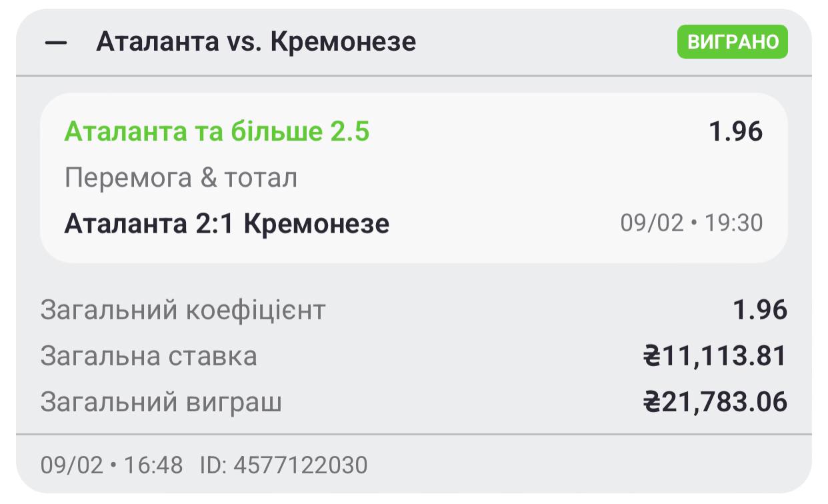The image size is (828, 504).
Task: Click Аталанта in the bet header title
Action: click(x=157, y=42)
